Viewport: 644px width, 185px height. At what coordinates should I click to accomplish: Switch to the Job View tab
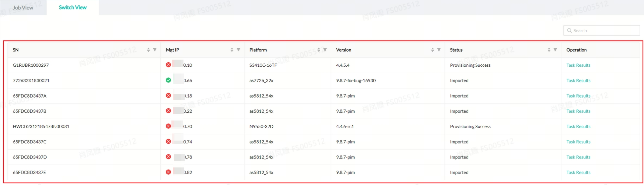tap(23, 8)
